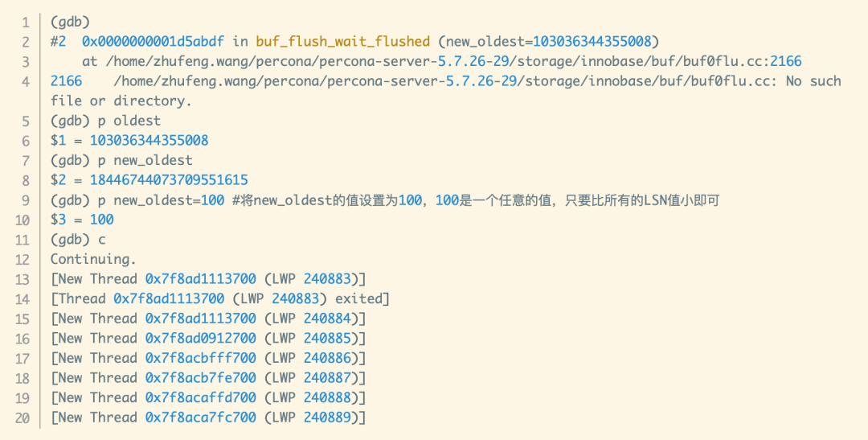Click the 'p oldest' gdb command

[x=129, y=121]
